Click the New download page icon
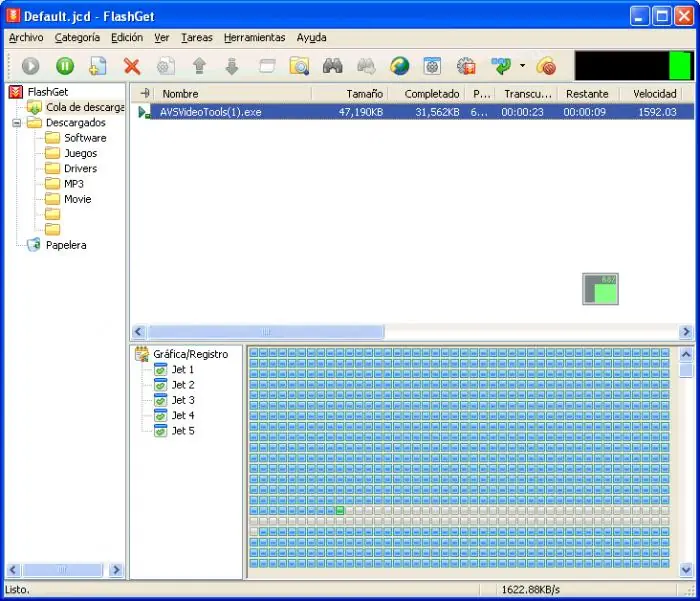The image size is (700, 601). pos(98,66)
